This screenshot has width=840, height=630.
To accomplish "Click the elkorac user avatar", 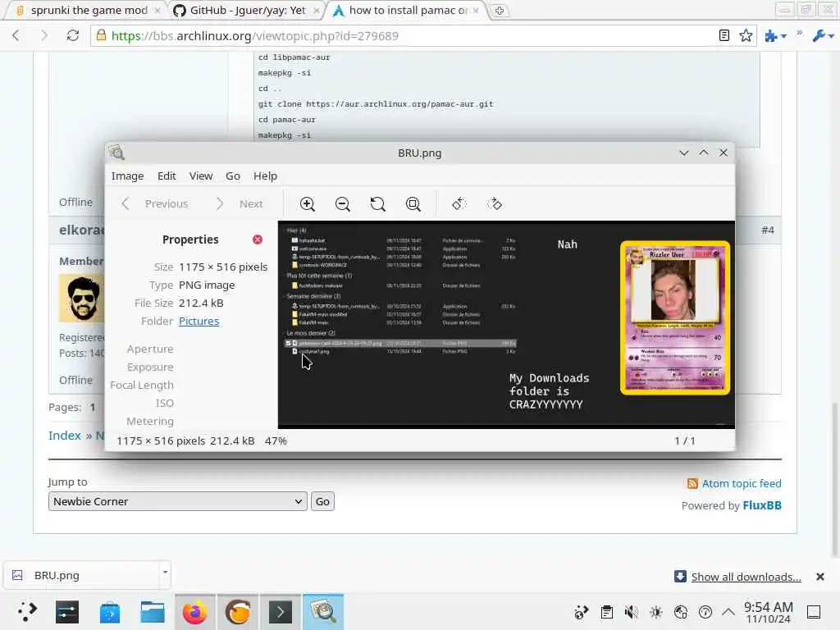I will 82,298.
